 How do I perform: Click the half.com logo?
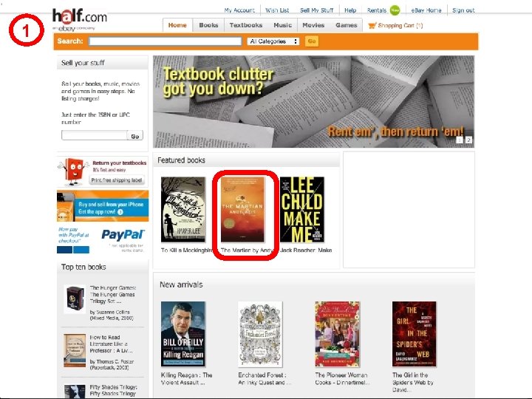pos(79,20)
